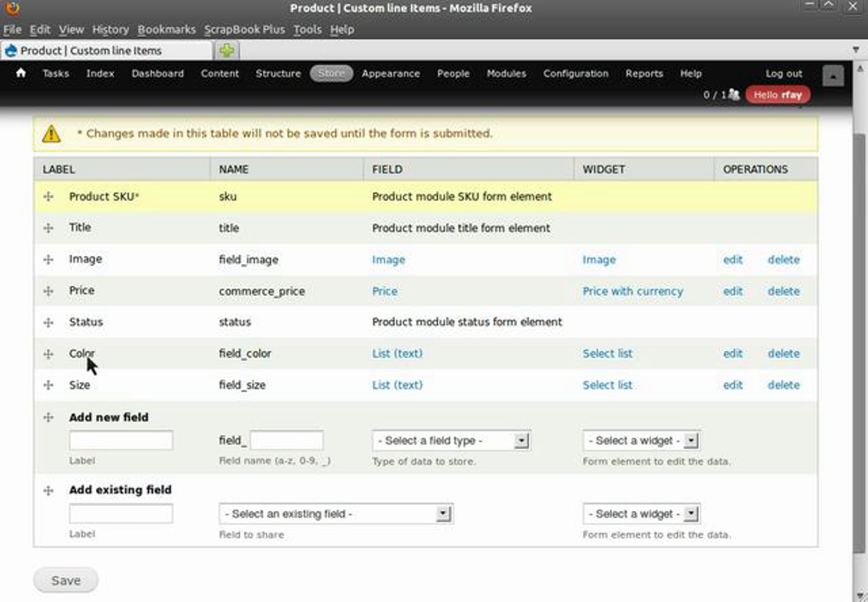
Task: Open the Firefox Help menu
Action: point(342,29)
